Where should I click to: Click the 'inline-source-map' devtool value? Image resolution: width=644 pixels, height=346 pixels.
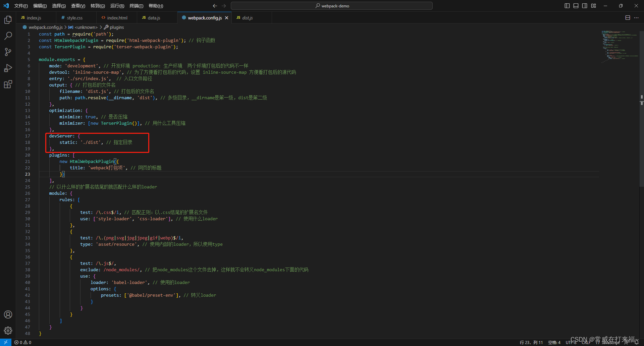coord(97,72)
